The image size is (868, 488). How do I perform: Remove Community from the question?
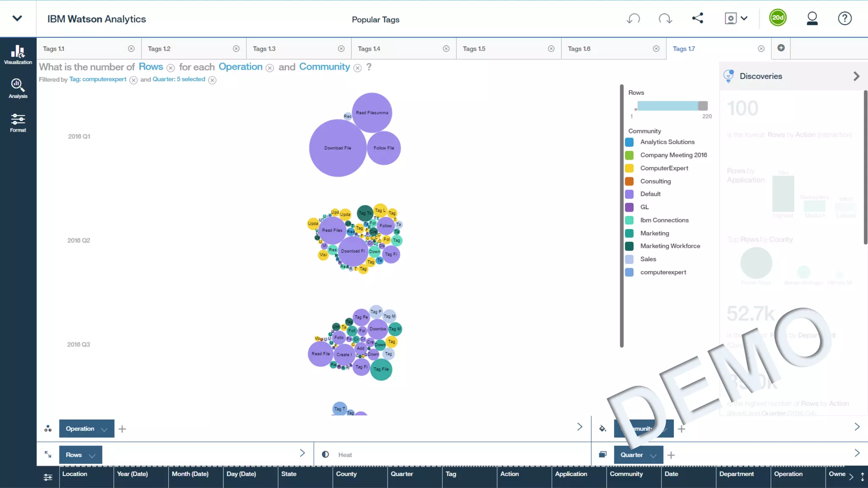(x=357, y=68)
